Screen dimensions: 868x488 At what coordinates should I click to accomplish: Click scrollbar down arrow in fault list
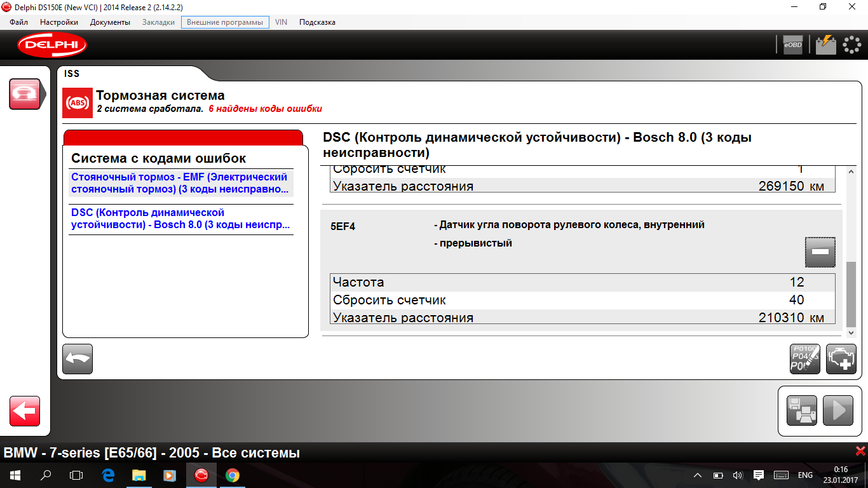851,332
